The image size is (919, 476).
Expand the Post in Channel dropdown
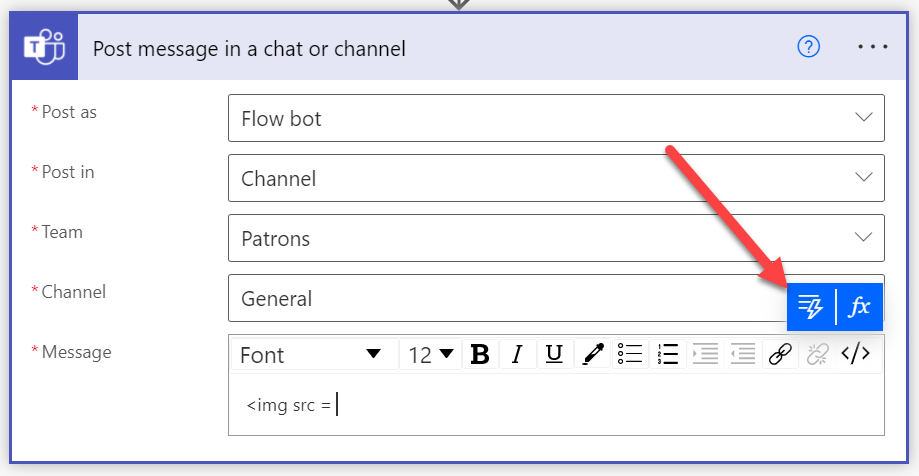[x=864, y=178]
